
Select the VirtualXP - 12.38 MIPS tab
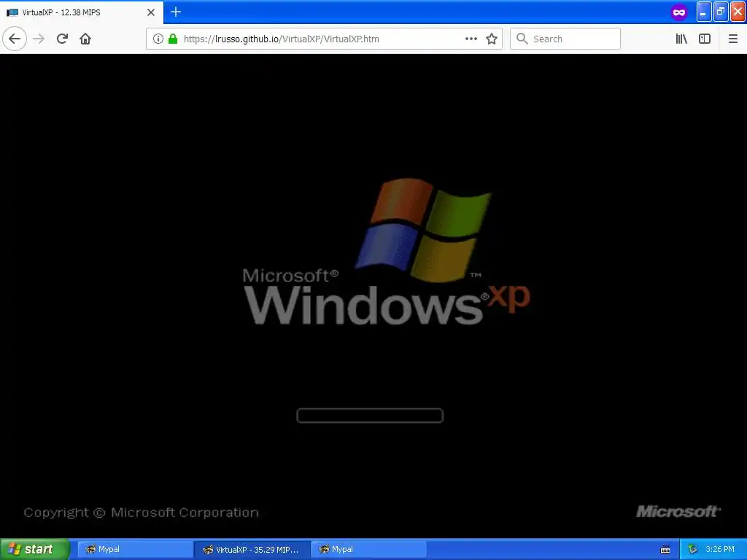click(x=82, y=12)
